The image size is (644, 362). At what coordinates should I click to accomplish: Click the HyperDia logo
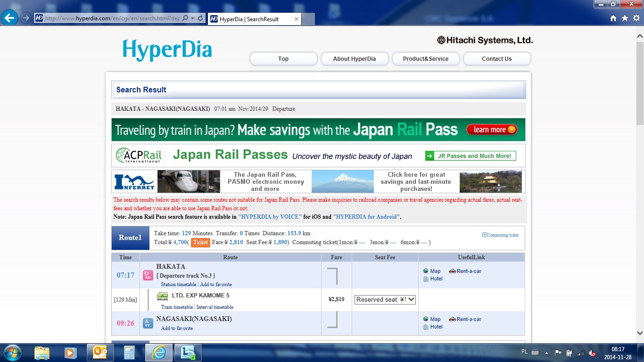tap(167, 50)
